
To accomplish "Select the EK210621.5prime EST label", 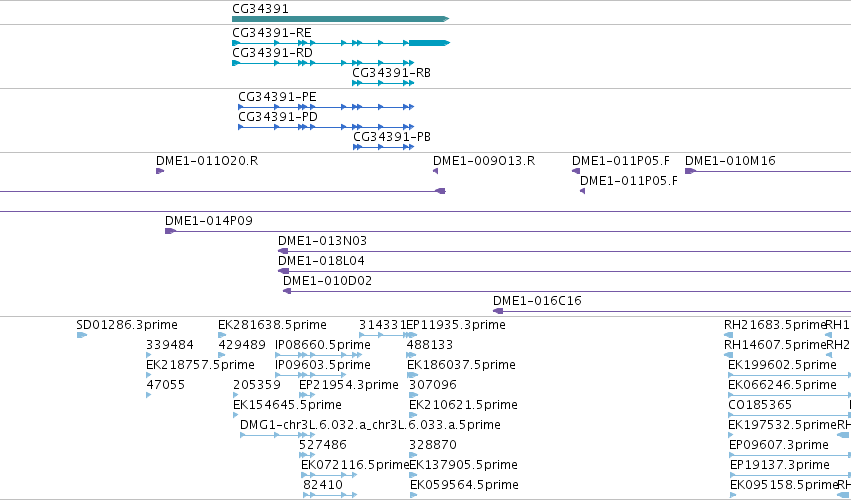I will coord(463,405).
